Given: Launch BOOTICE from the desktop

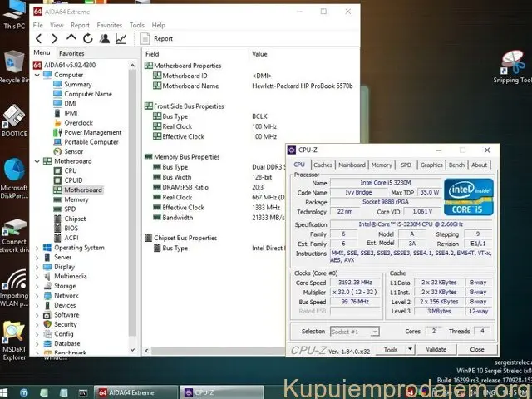Looking at the screenshot, I should [x=14, y=120].
